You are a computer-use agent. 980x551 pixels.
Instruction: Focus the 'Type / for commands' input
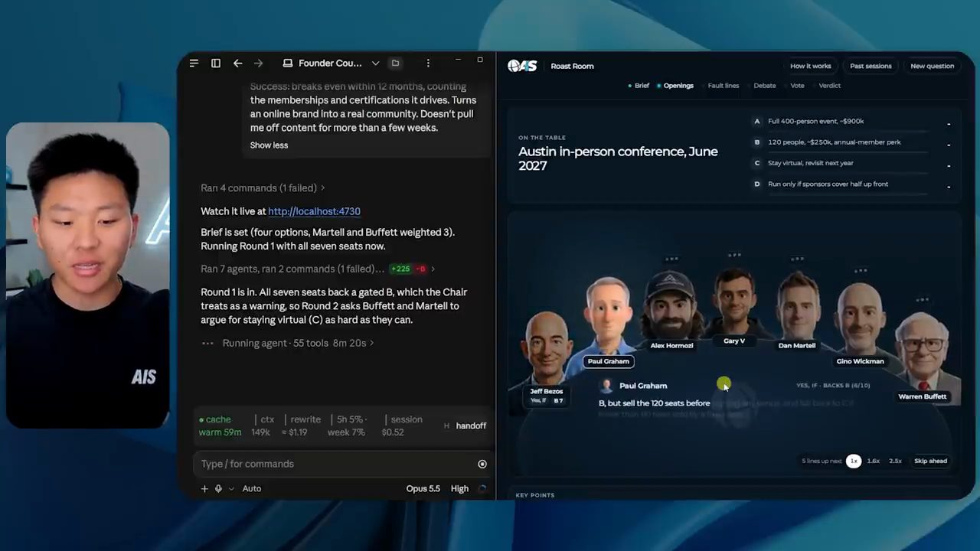pos(335,464)
